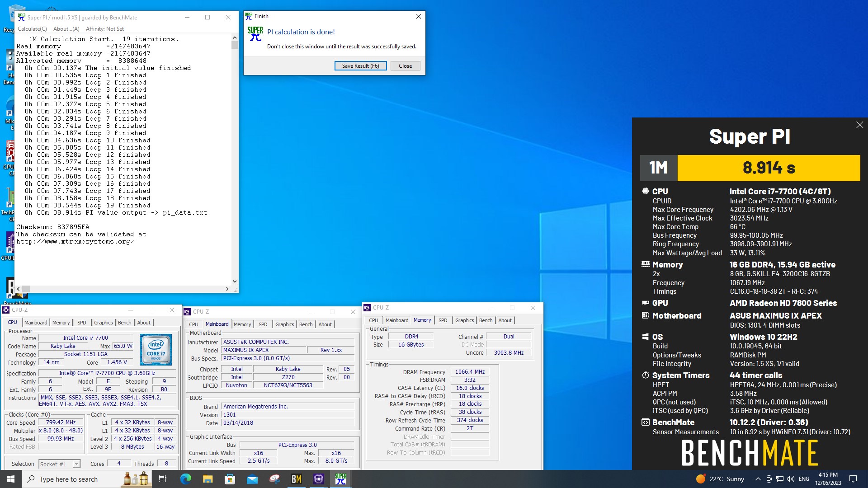Click Save Result (F6) button
The width and height of the screenshot is (868, 488).
tap(360, 66)
